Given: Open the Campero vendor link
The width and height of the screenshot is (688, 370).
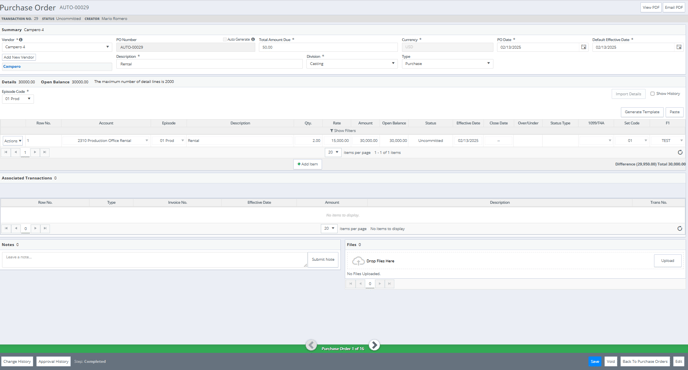Looking at the screenshot, I should pos(12,67).
